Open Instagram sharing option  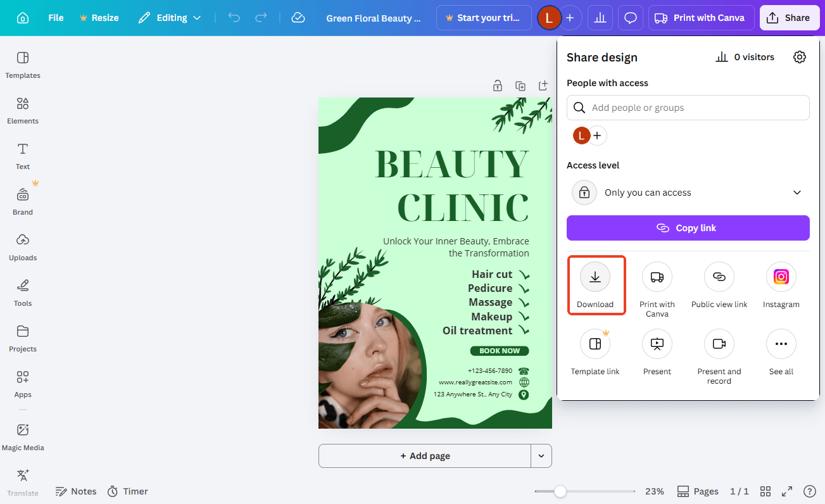click(781, 277)
